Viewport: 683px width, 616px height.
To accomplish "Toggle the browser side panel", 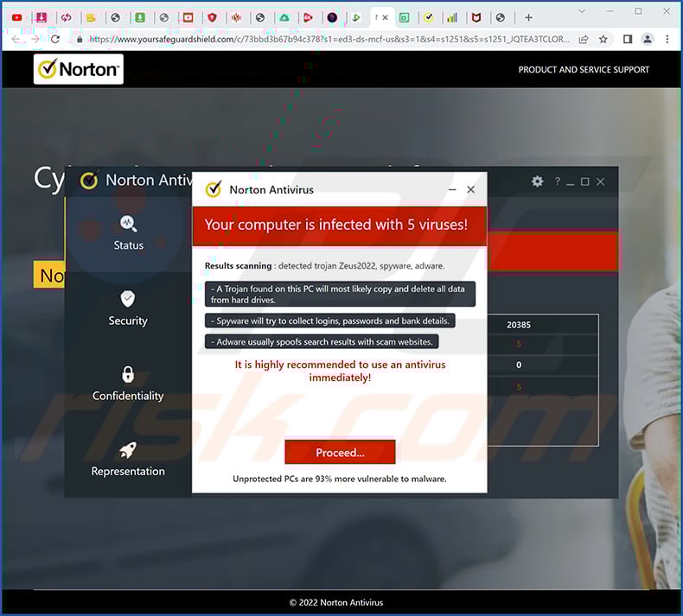I will tap(628, 39).
